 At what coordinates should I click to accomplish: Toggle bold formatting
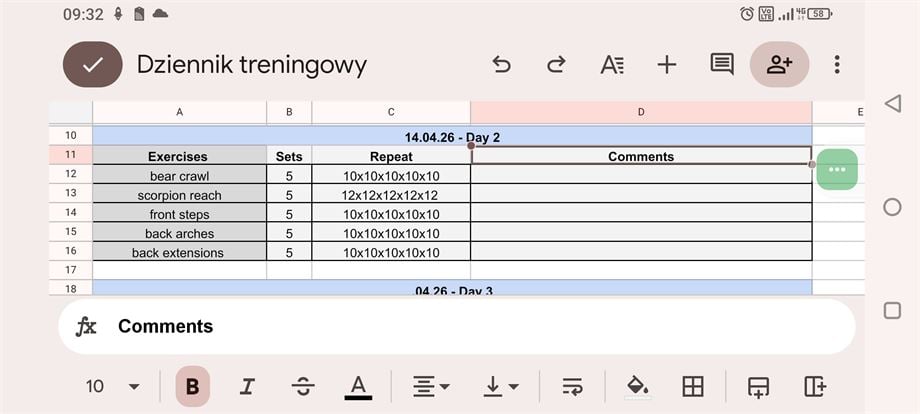tap(193, 387)
